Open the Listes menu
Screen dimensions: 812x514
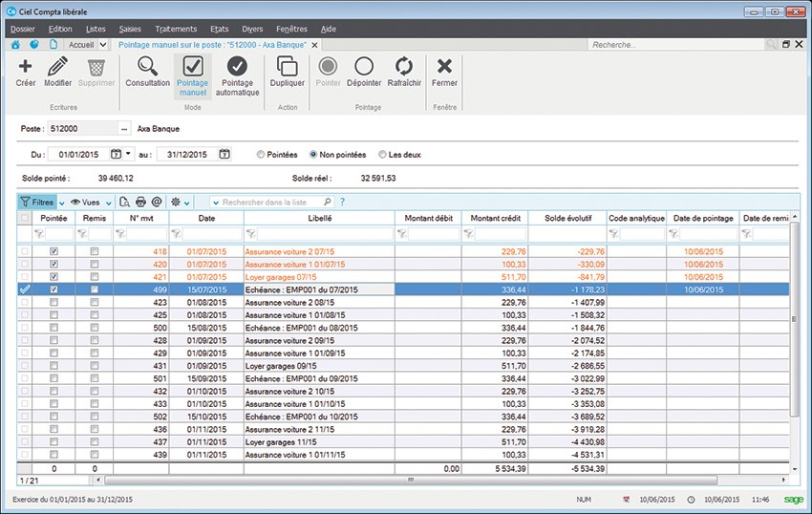[x=96, y=29]
